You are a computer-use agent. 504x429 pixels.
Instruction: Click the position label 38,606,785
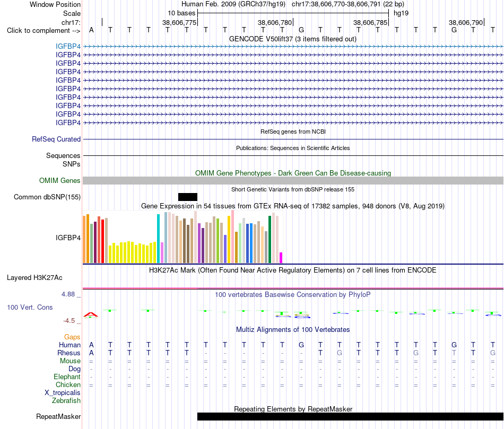(370, 22)
